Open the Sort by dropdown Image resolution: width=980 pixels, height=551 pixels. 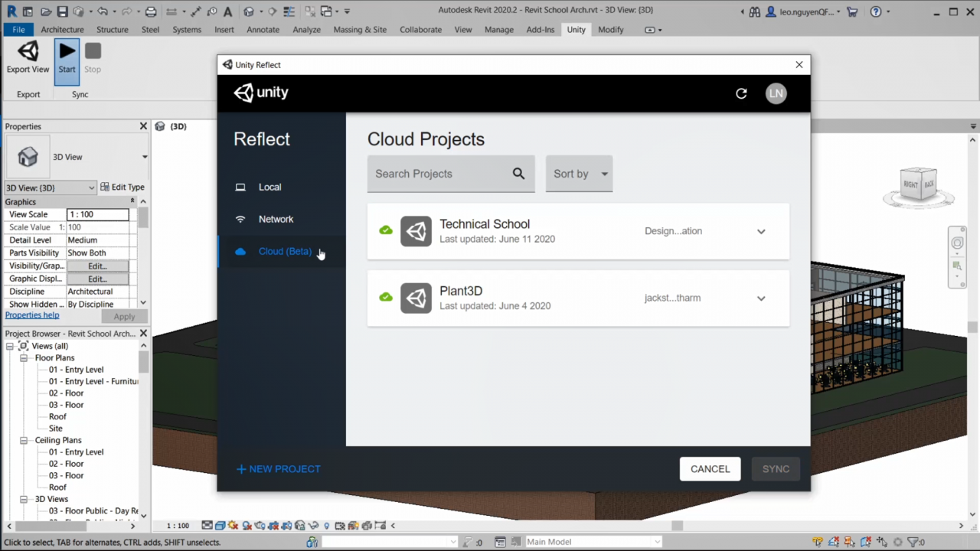tap(579, 174)
